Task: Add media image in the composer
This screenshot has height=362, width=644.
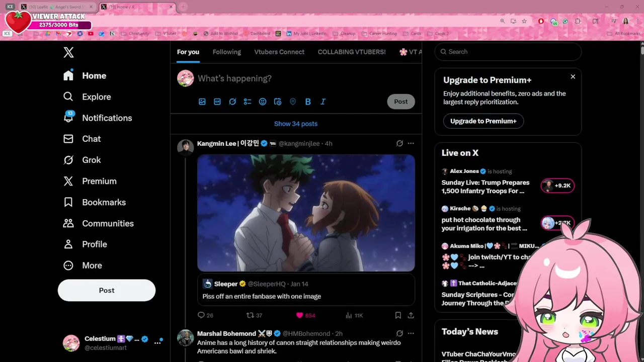Action: 202,102
